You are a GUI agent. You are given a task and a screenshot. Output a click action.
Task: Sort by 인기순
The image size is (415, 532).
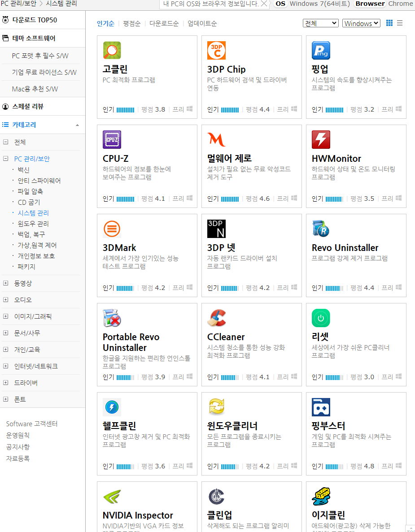click(x=105, y=23)
